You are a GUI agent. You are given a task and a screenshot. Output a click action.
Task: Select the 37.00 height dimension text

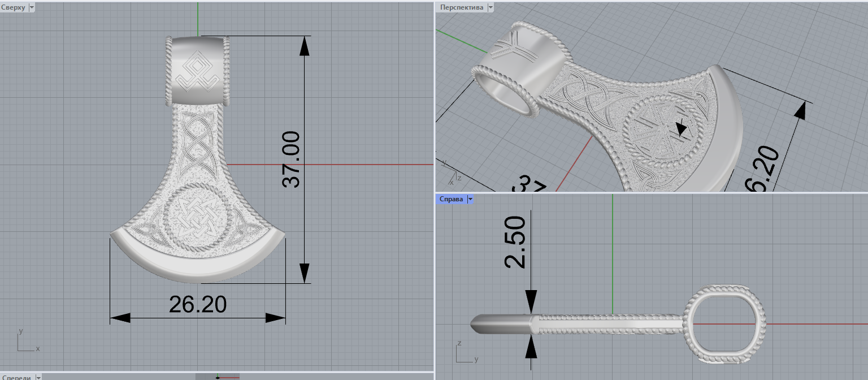(292, 160)
